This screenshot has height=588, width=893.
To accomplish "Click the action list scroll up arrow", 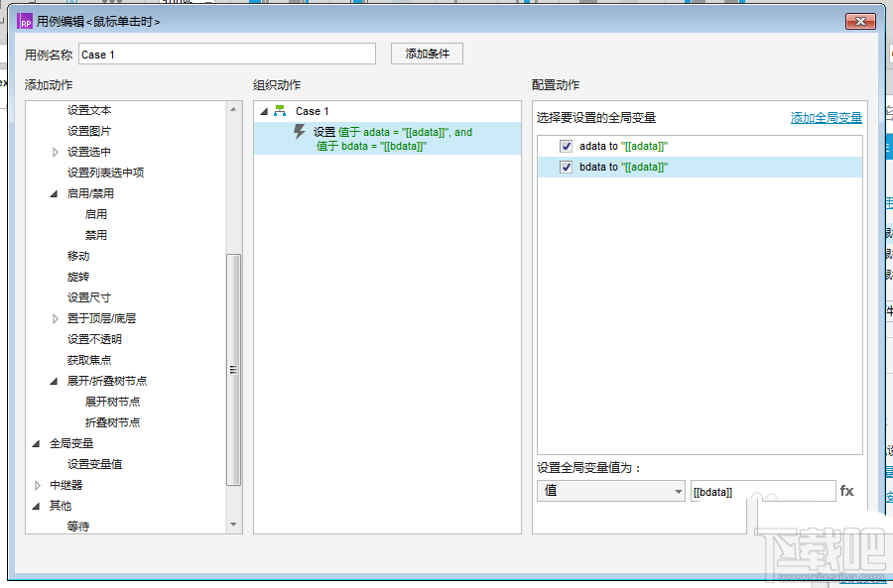I will 233,109.
